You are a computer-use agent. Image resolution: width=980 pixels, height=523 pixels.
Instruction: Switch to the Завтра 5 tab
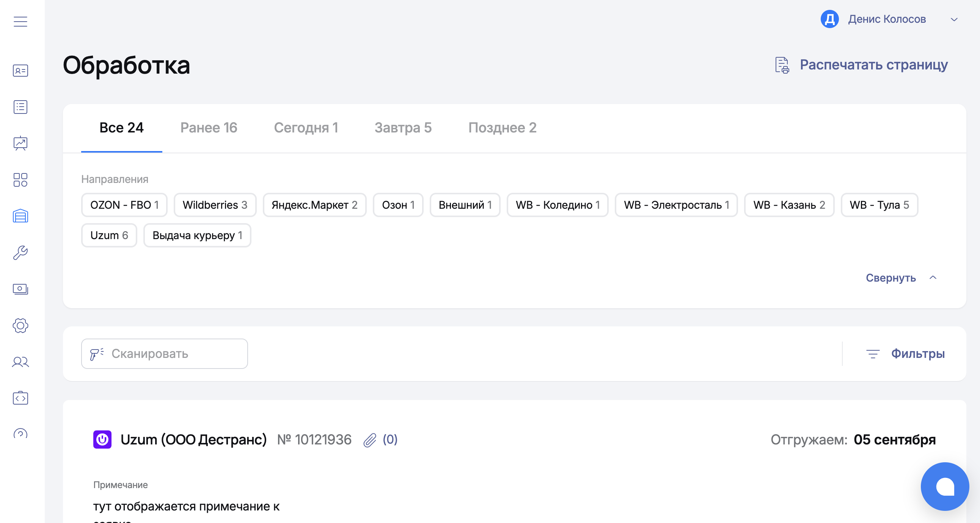[x=403, y=128]
